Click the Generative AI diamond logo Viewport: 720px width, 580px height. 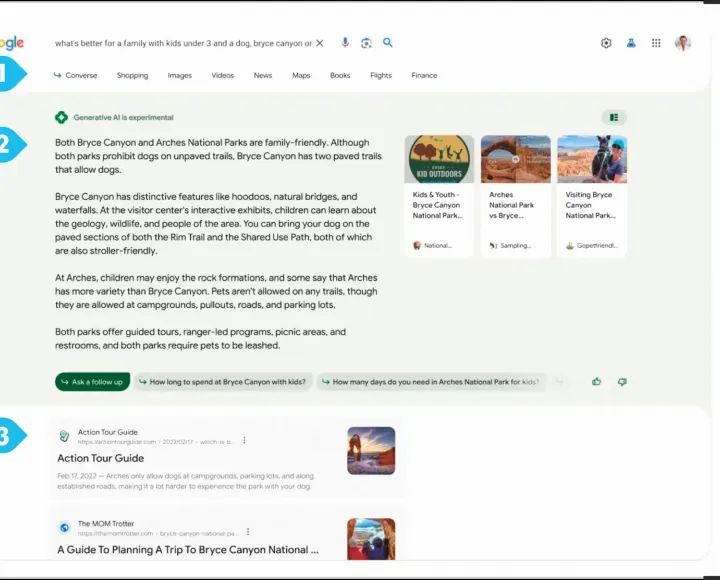pos(61,118)
